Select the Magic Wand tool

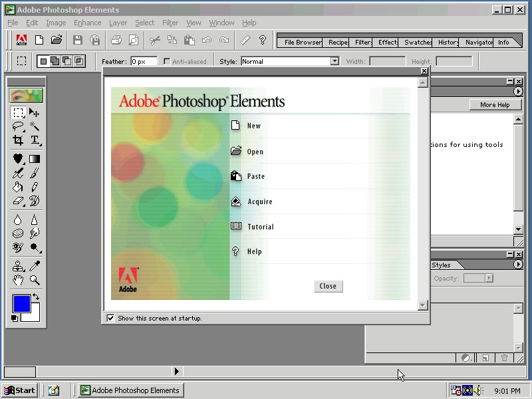tap(35, 126)
